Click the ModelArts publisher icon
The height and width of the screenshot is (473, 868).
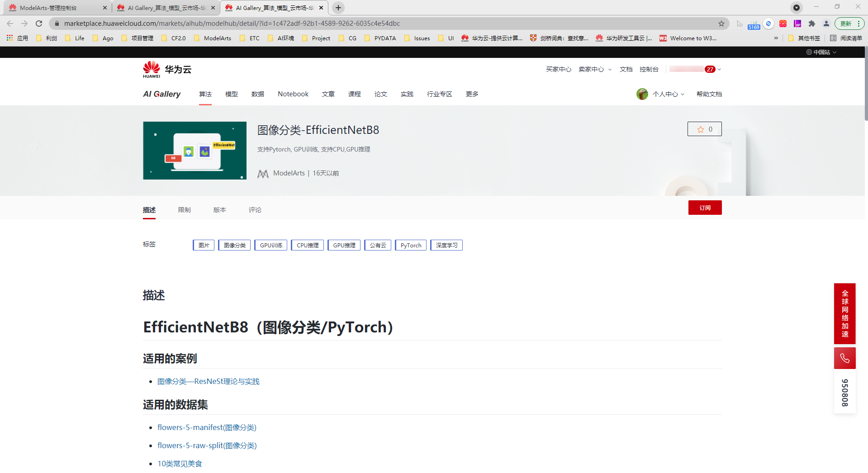tap(263, 174)
